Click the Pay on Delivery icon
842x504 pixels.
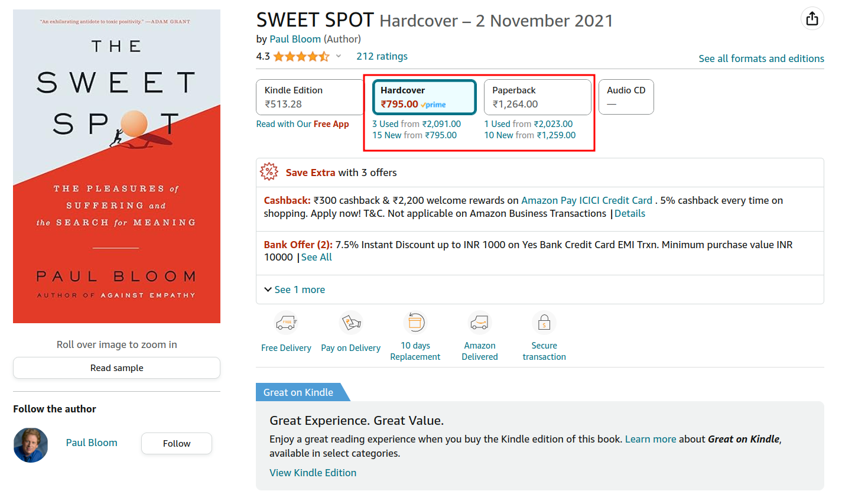tap(351, 323)
